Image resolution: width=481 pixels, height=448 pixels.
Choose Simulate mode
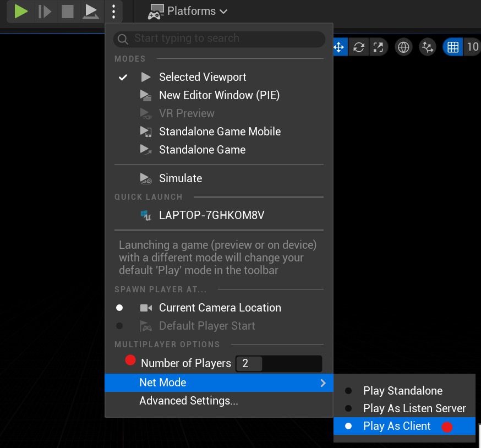coord(219,178)
